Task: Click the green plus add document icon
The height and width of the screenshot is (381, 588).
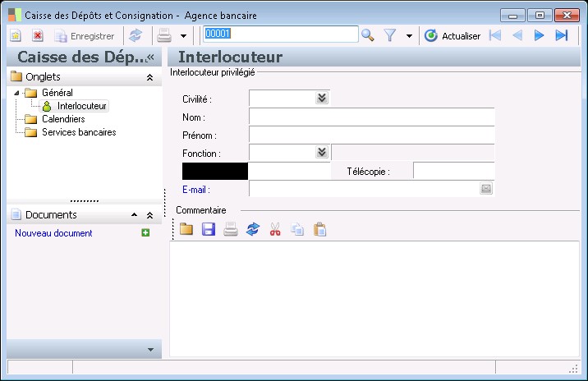Action: pos(145,232)
